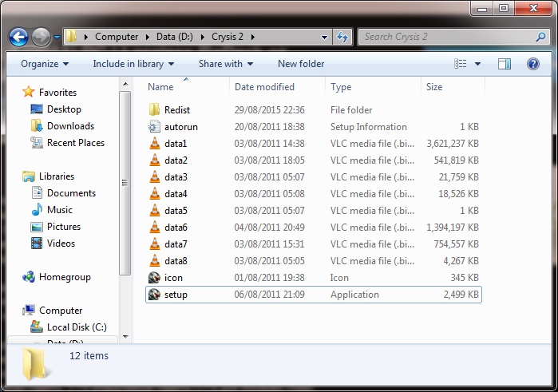Expand arrow after Computer breadcrumb
The image size is (558, 392).
click(x=148, y=37)
